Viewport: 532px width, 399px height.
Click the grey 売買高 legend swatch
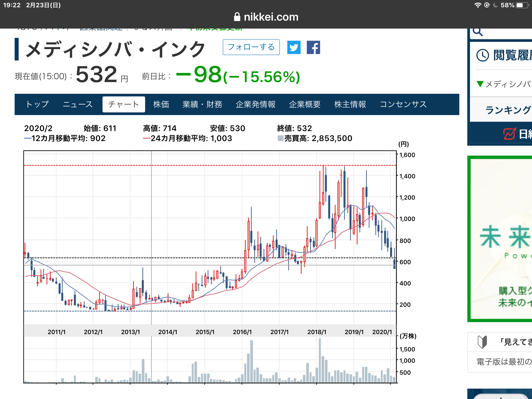pos(281,138)
